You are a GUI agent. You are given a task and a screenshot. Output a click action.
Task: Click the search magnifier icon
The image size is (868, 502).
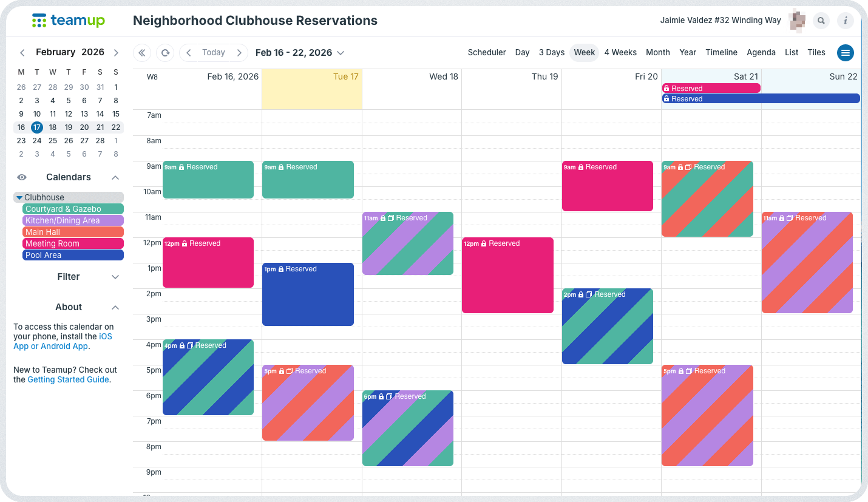pos(821,21)
